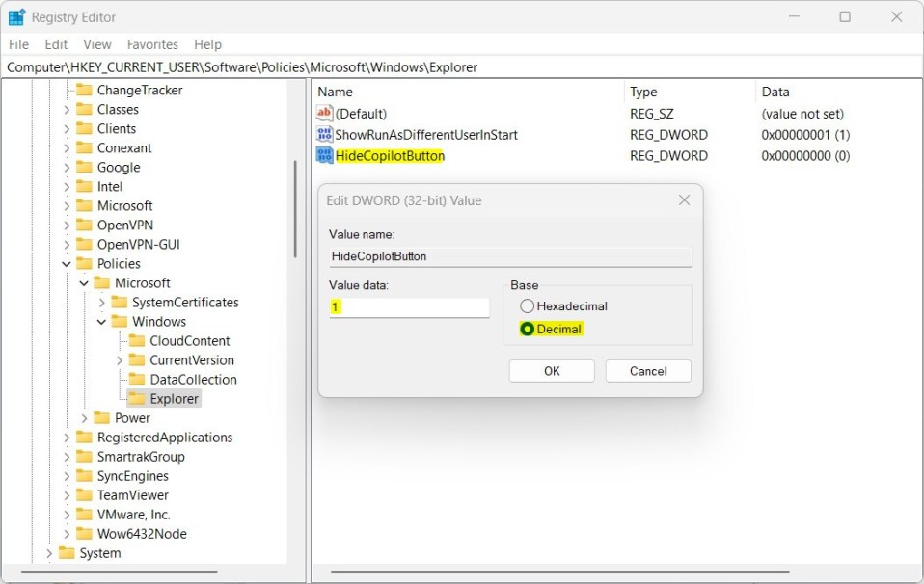
Task: Click the System folder icon
Action: [x=67, y=553]
